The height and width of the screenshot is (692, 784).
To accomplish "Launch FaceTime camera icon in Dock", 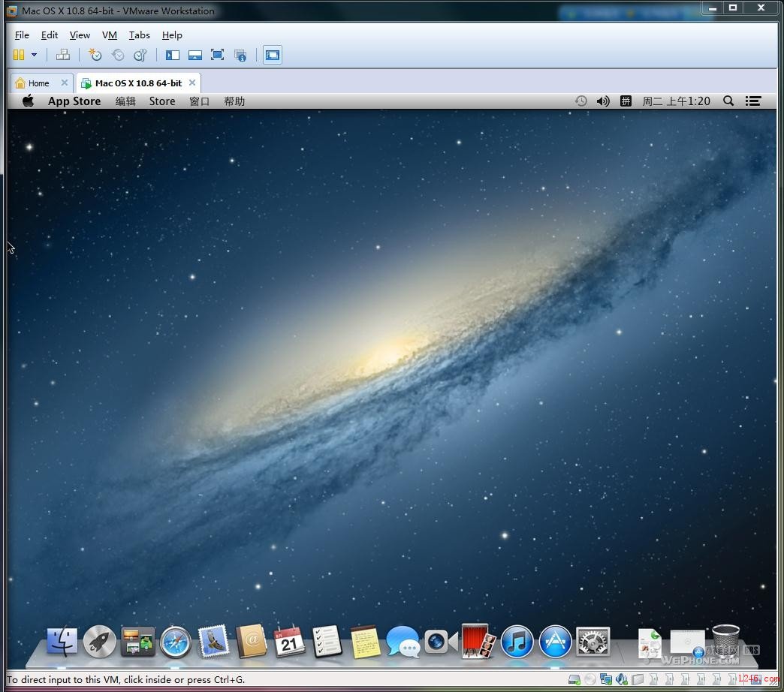I will pos(441,642).
